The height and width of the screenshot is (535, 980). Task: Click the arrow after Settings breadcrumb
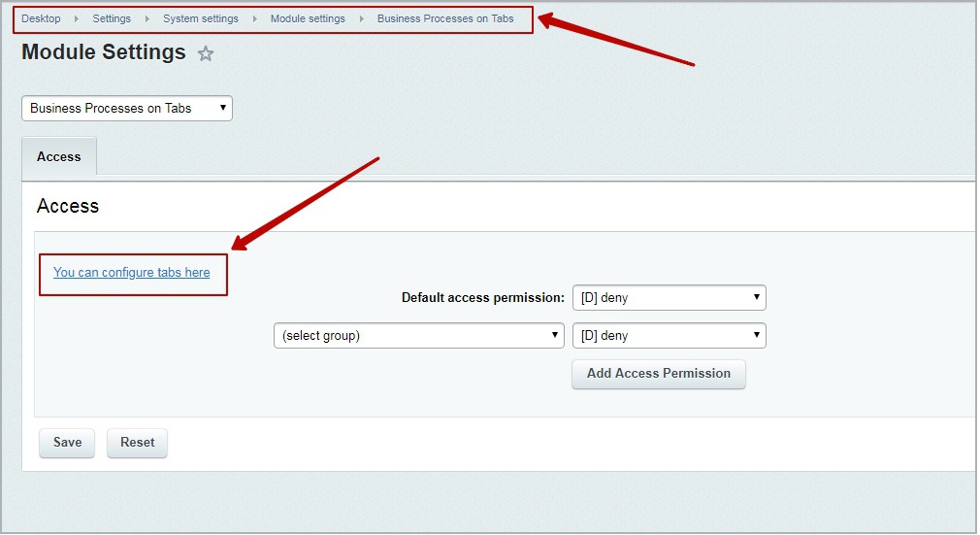click(x=147, y=18)
